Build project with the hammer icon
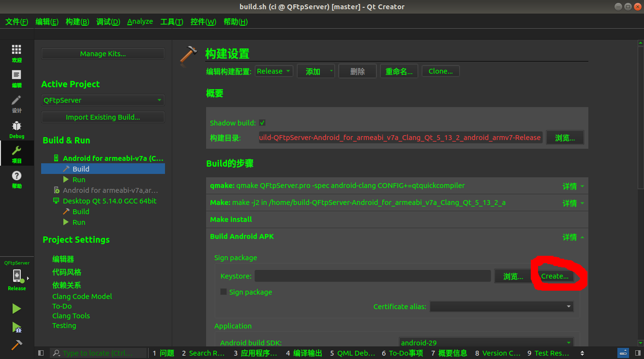 17,345
